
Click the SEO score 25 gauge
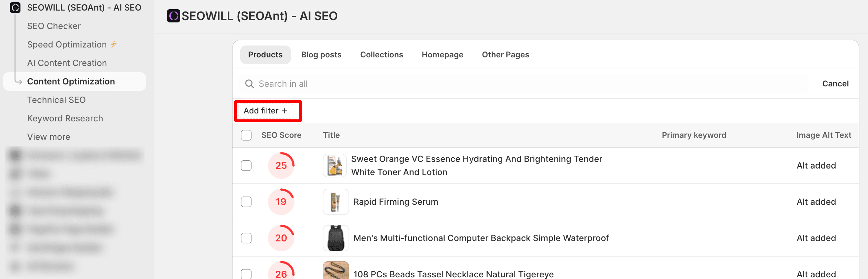pos(281,165)
